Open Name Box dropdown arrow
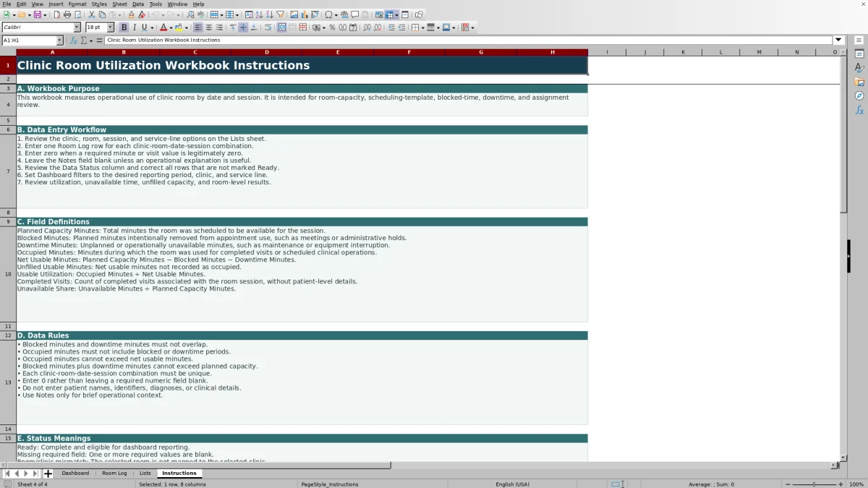868x488 pixels. [59, 40]
